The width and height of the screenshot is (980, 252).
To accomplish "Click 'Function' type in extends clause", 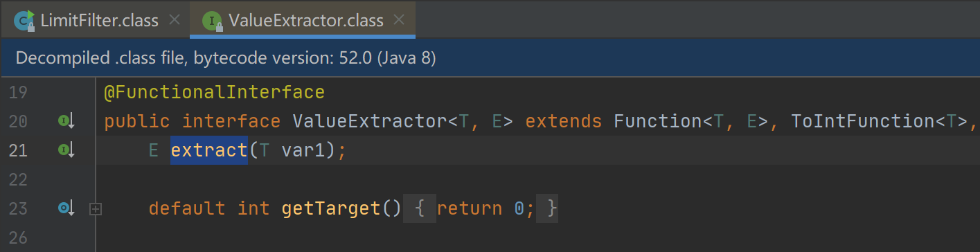I will [x=658, y=121].
